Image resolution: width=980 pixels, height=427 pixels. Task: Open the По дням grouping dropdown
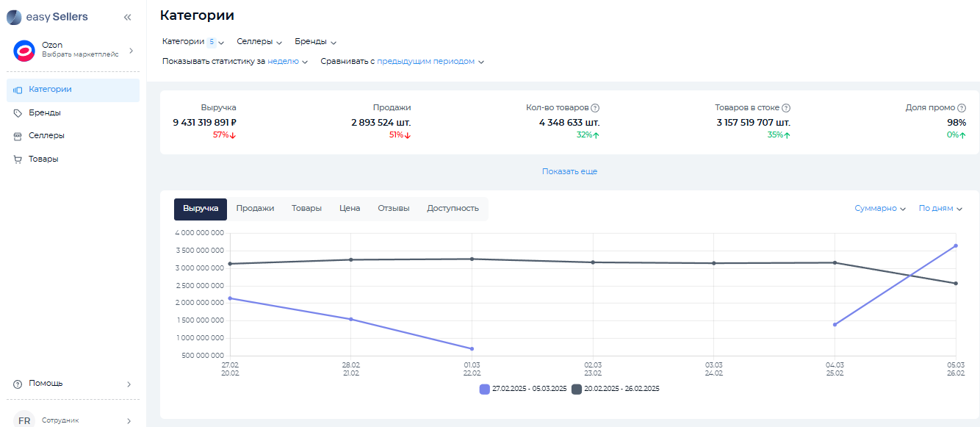pyautogui.click(x=940, y=209)
